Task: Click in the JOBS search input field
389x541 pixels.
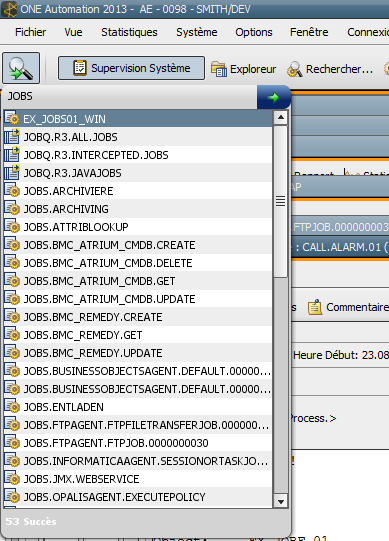Action: pos(130,96)
